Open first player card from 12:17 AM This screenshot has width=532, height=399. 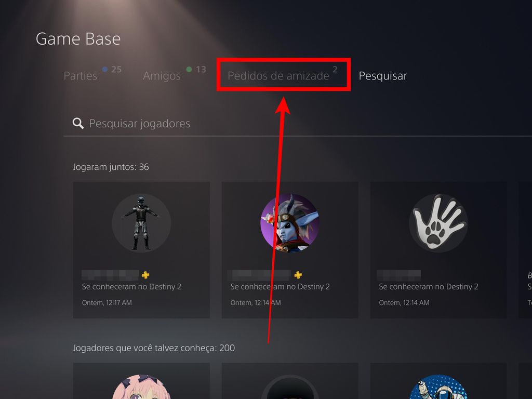(x=141, y=250)
